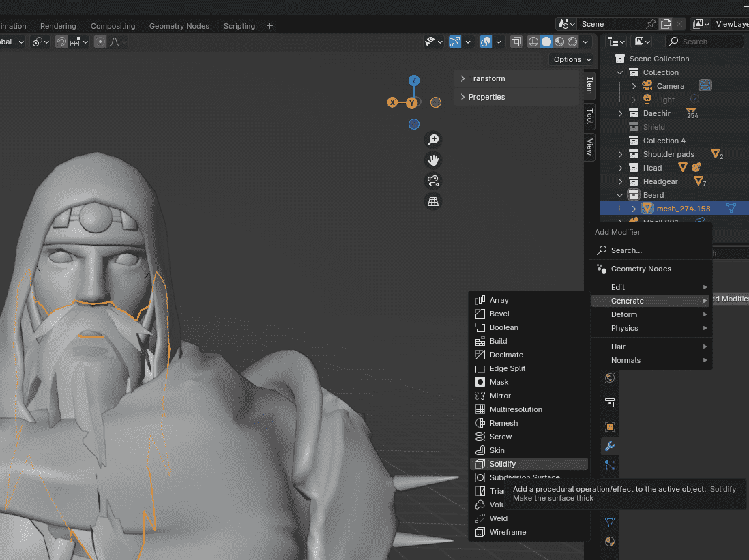Screen dimensions: 749x560
Task: Switch to Scripting workspace tab
Action: (239, 26)
